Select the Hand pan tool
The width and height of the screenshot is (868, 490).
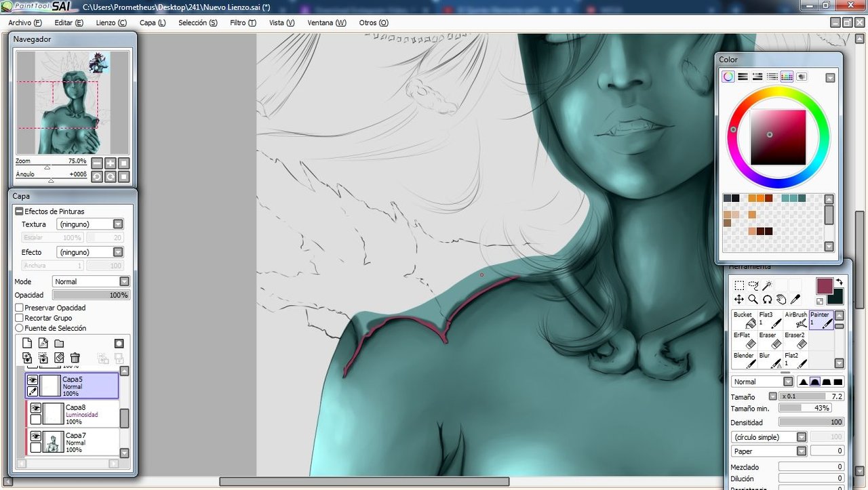781,299
